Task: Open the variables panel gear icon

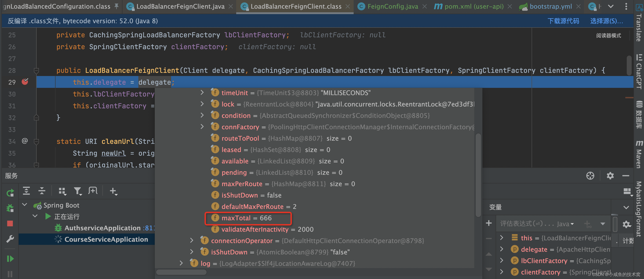Action: [x=626, y=224]
